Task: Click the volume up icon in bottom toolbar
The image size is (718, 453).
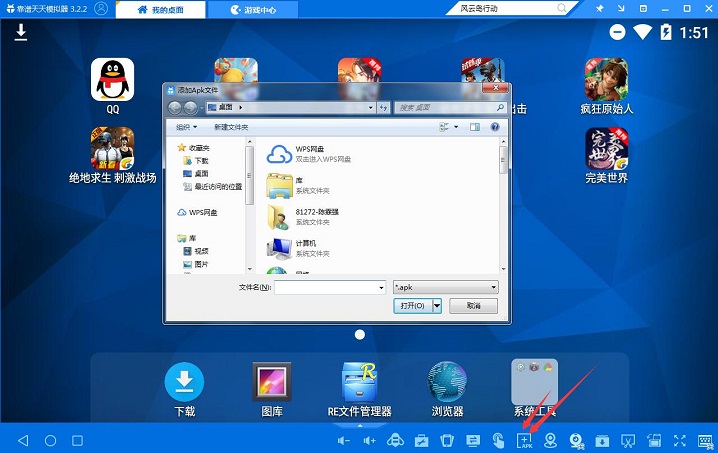Action: click(369, 441)
